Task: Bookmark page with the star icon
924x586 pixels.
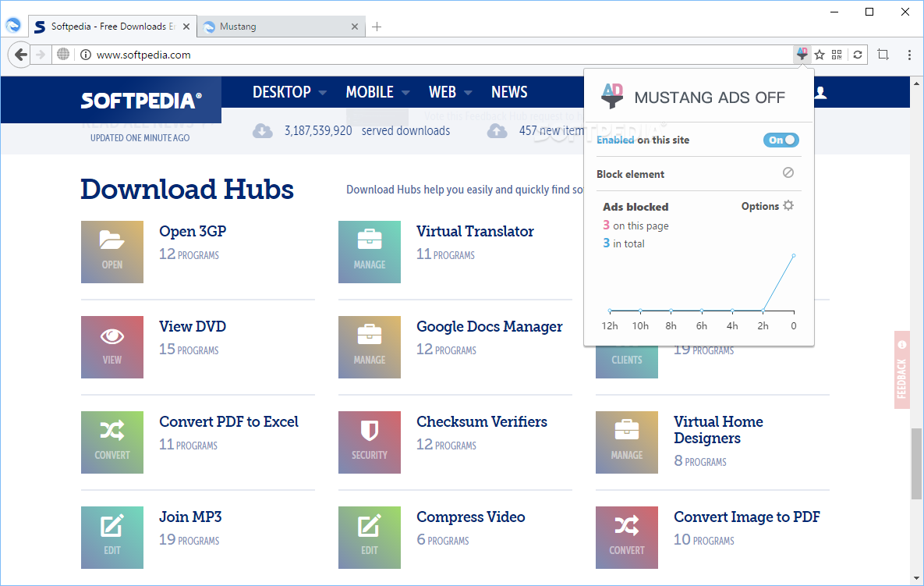Action: (x=819, y=55)
